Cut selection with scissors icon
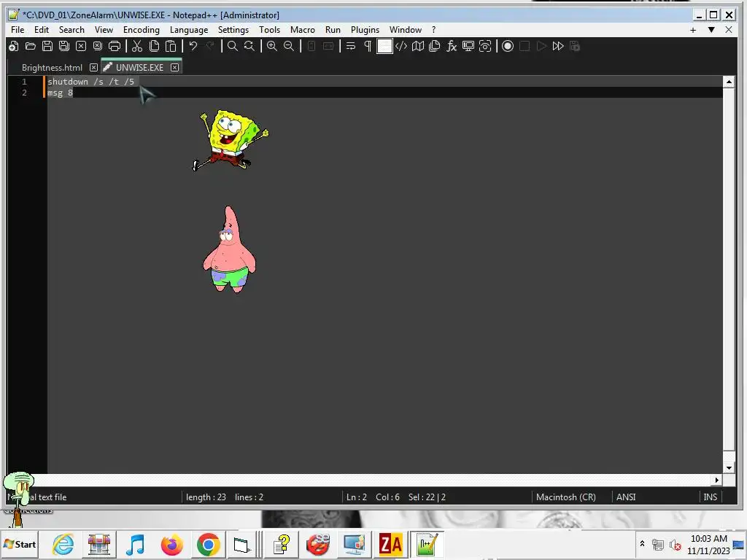Screen dimensions: 747x560 [x=137, y=46]
